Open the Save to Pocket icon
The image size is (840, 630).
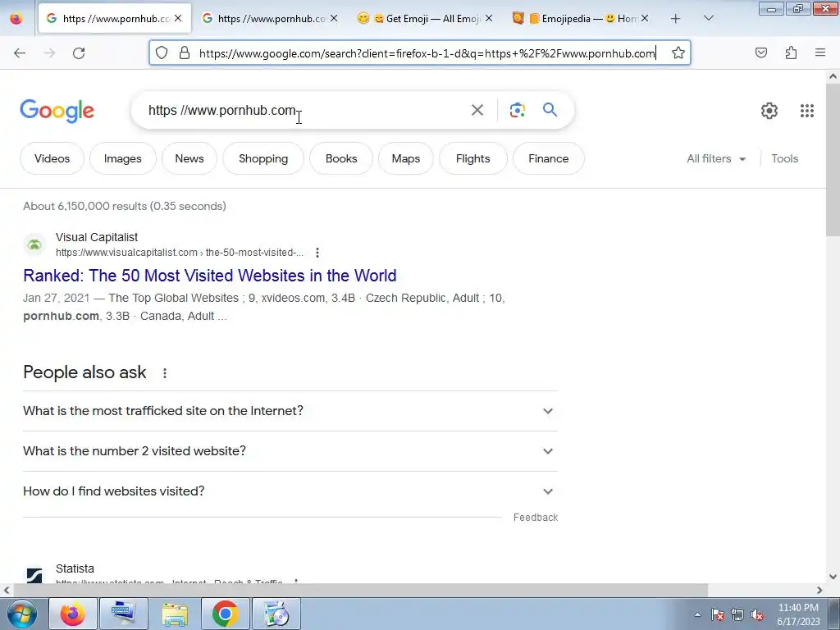[x=761, y=52]
